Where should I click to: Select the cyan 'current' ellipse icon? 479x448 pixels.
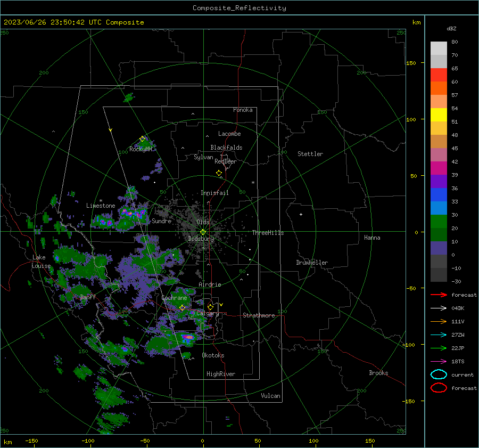click(439, 374)
